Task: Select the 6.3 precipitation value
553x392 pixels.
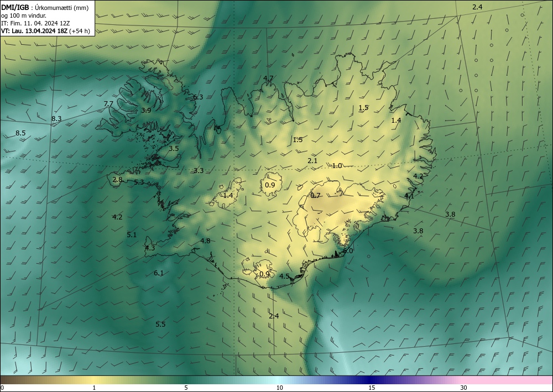Action: click(x=198, y=97)
